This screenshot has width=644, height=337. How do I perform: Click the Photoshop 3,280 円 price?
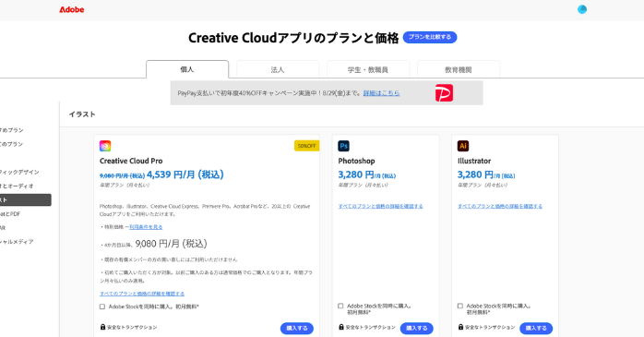click(367, 175)
